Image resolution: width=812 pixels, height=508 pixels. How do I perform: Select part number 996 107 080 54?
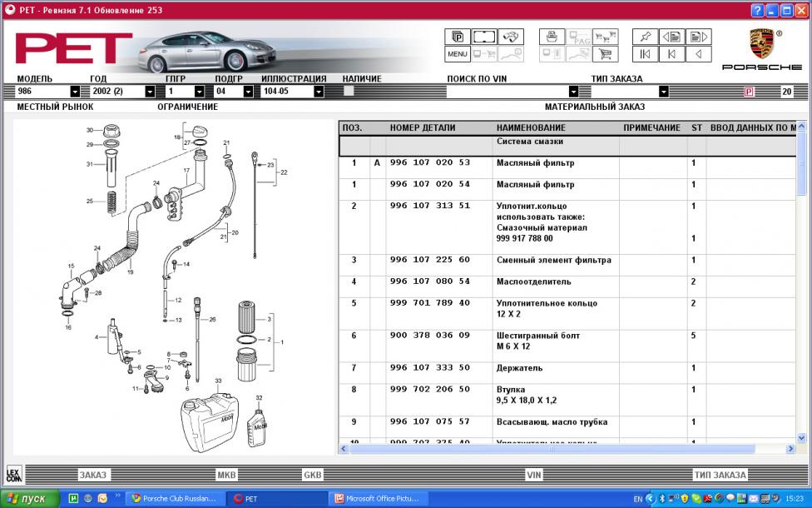430,281
